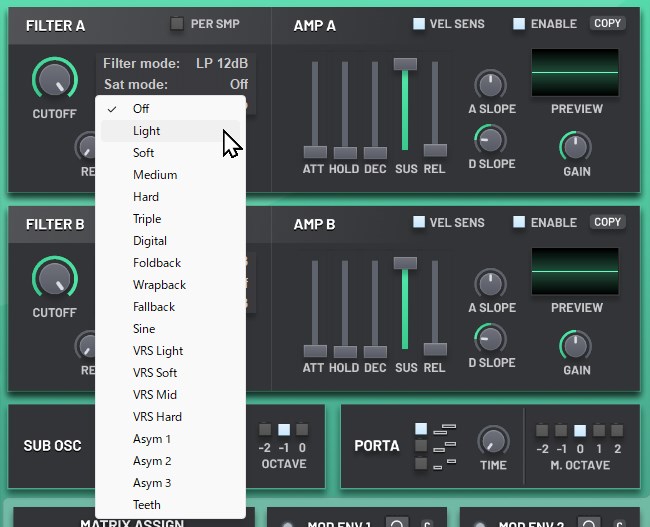Screen dimensions: 650x527
Task: Click the COPY button in Amp A
Action: tap(607, 23)
